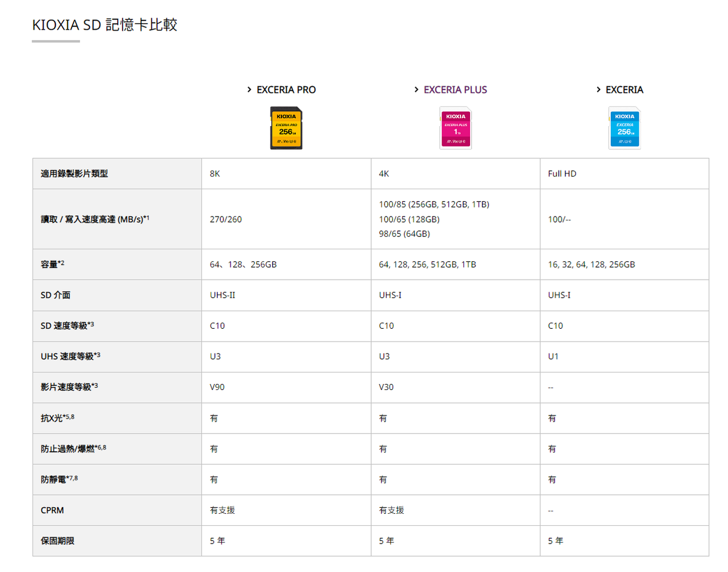Click the KIOXIA SD 記憶卡比較 page heading
The image size is (728, 572).
[104, 25]
